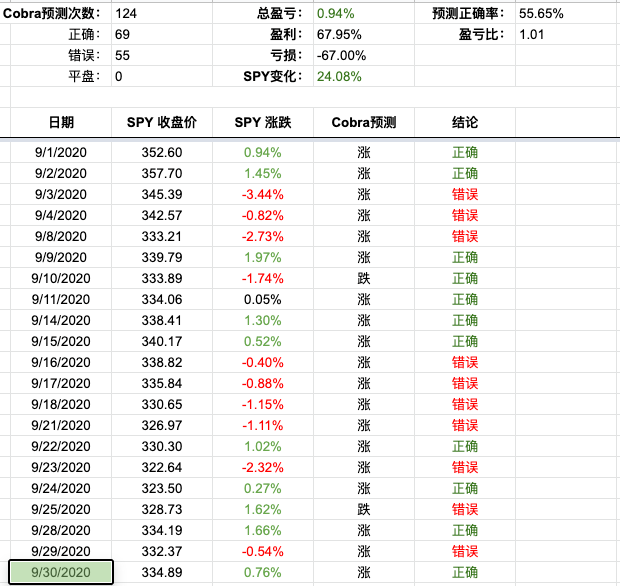The height and width of the screenshot is (586, 620).
Task: Click the closing price 357.70
Action: (x=162, y=173)
